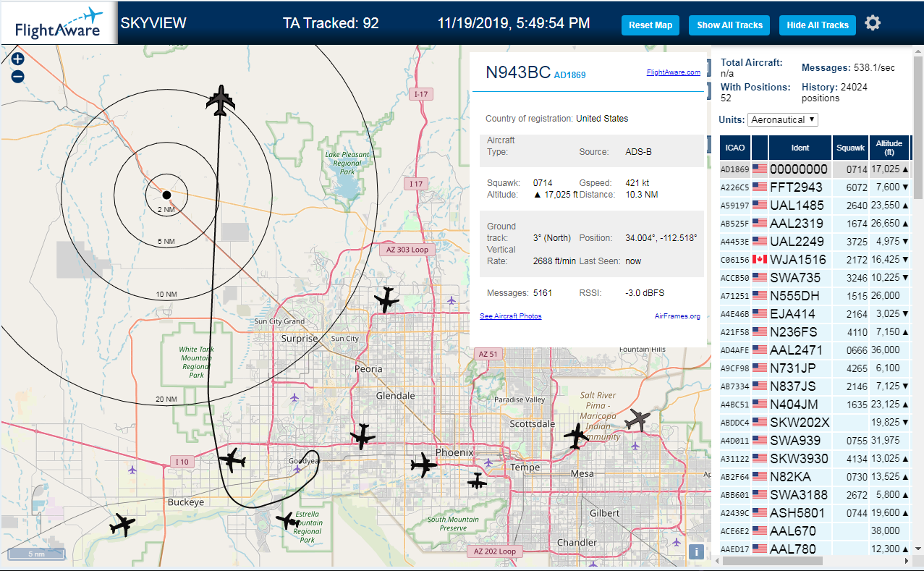Select the SWA3188 row
This screenshot has width=924, height=571.
(814, 494)
